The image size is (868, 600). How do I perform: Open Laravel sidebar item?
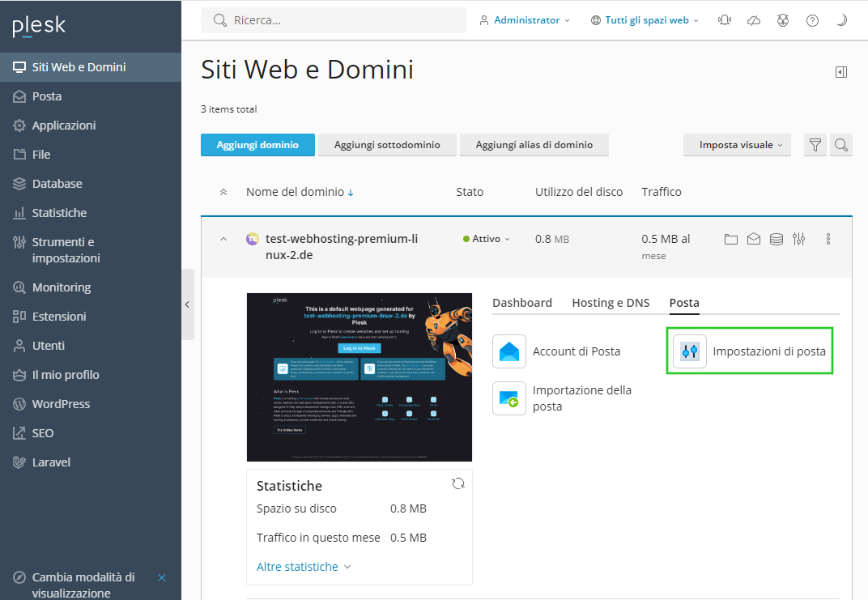click(x=90, y=462)
